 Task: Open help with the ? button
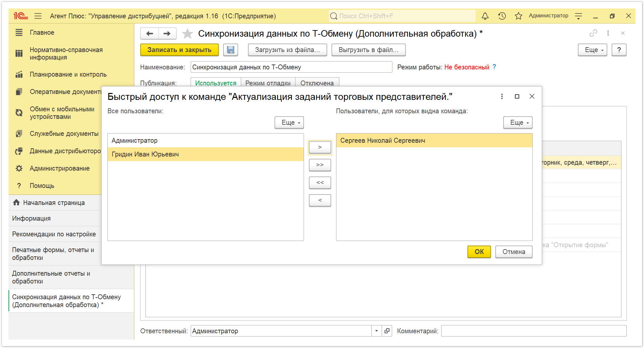pos(619,50)
